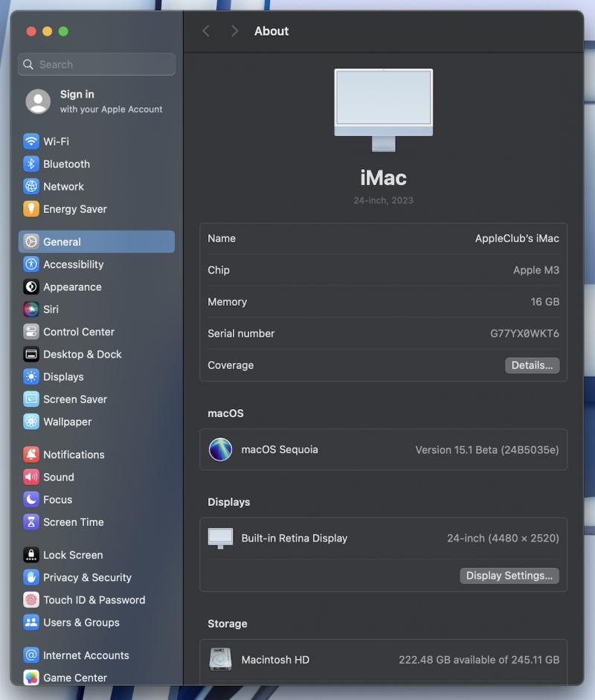
Task: Select the Energy Saver bulb icon
Action: (31, 209)
